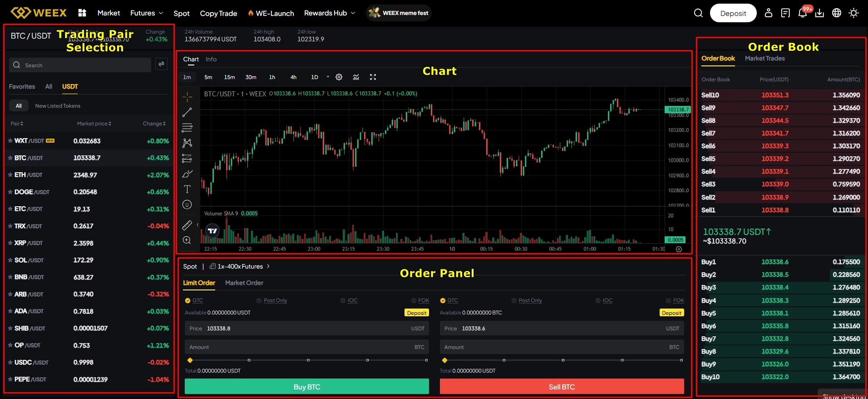The image size is (868, 399).
Task: Click the Sell BTC button
Action: [x=562, y=387]
